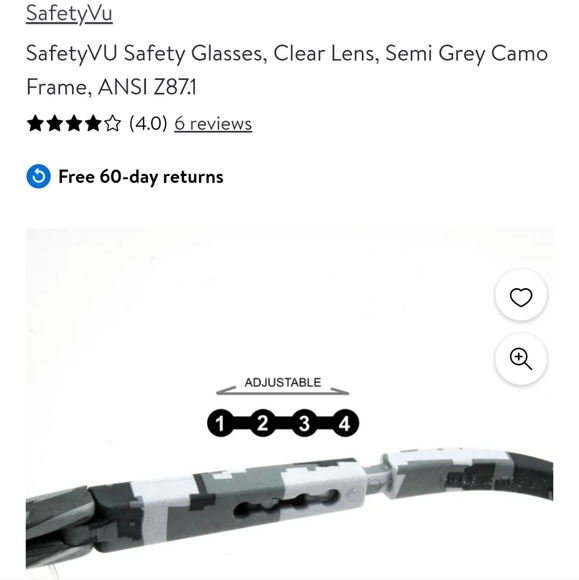
Task: Select circled number 4 in image
Action: coord(345,423)
